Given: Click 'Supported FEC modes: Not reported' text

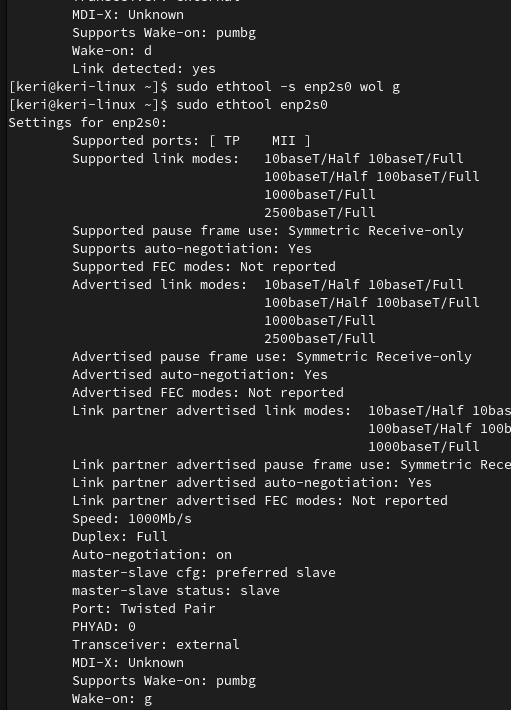Looking at the screenshot, I should tap(204, 267).
